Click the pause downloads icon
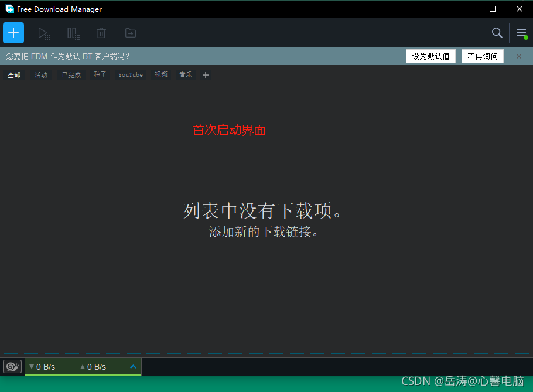 [x=73, y=33]
